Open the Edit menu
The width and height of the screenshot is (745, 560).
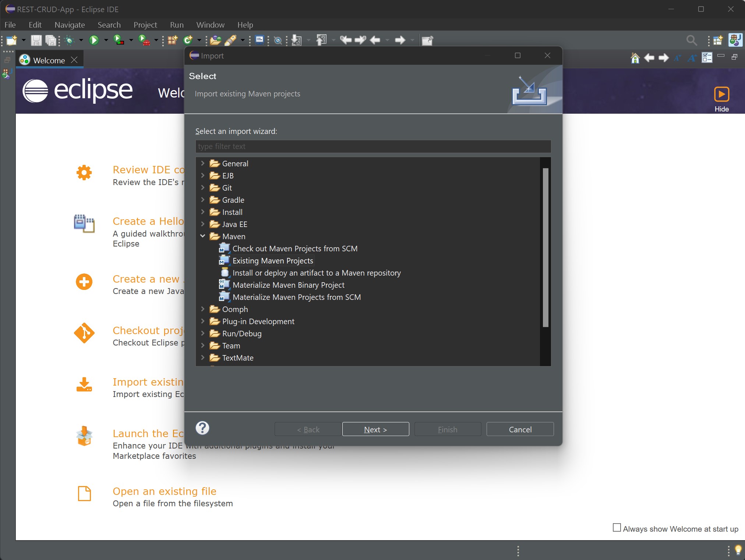35,25
